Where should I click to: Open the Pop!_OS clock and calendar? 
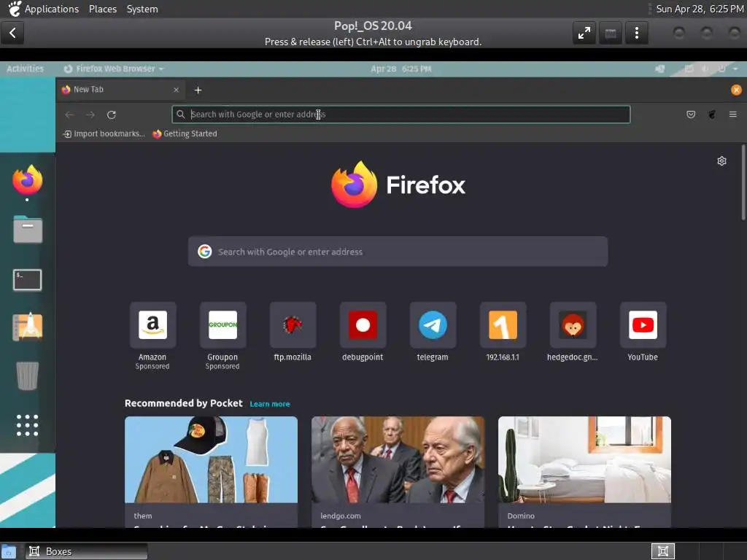(x=401, y=69)
